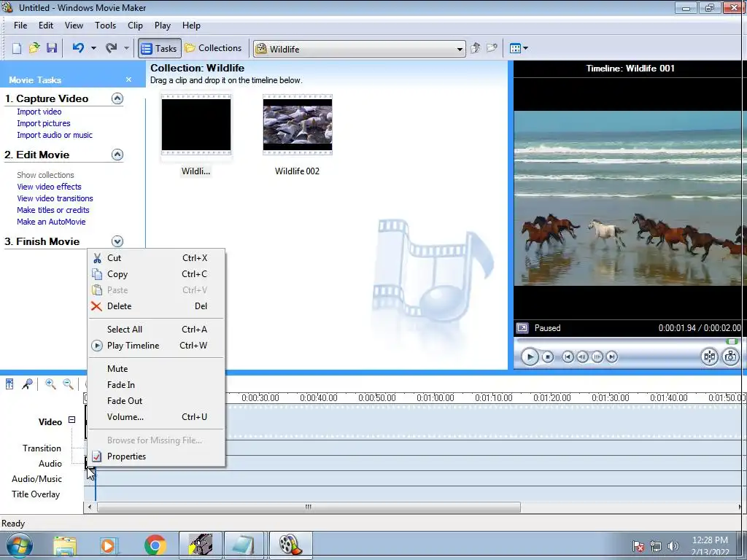Open View video transitions link
Image resolution: width=747 pixels, height=560 pixels.
coord(55,198)
